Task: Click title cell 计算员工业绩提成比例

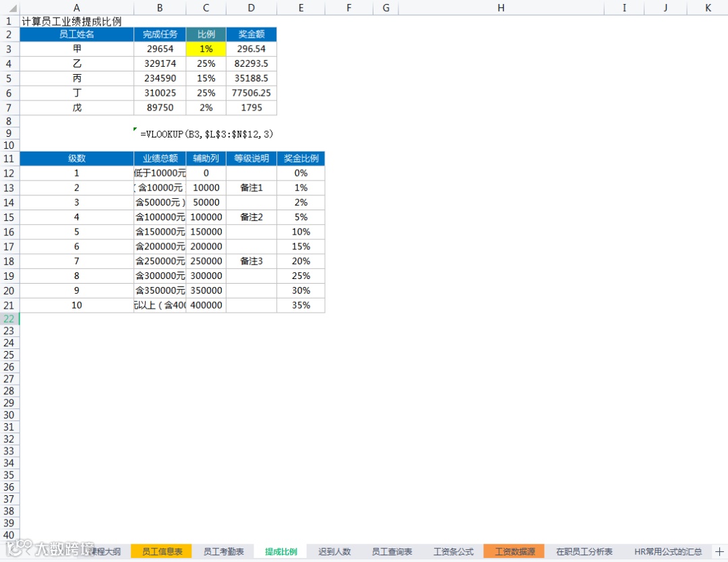Action: click(71, 22)
